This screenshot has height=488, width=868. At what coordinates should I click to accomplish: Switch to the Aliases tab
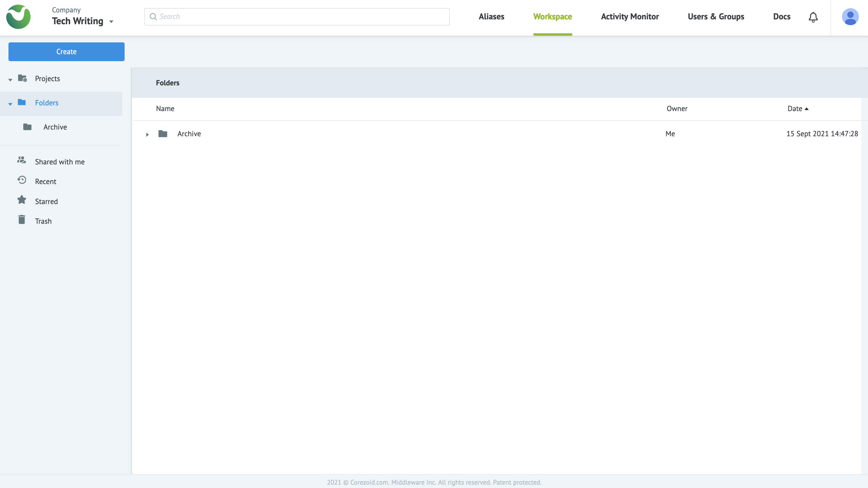[x=491, y=17]
